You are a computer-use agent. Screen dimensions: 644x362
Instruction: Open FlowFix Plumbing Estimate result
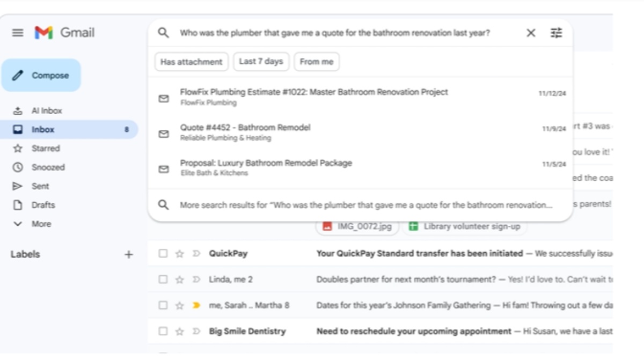314,92
